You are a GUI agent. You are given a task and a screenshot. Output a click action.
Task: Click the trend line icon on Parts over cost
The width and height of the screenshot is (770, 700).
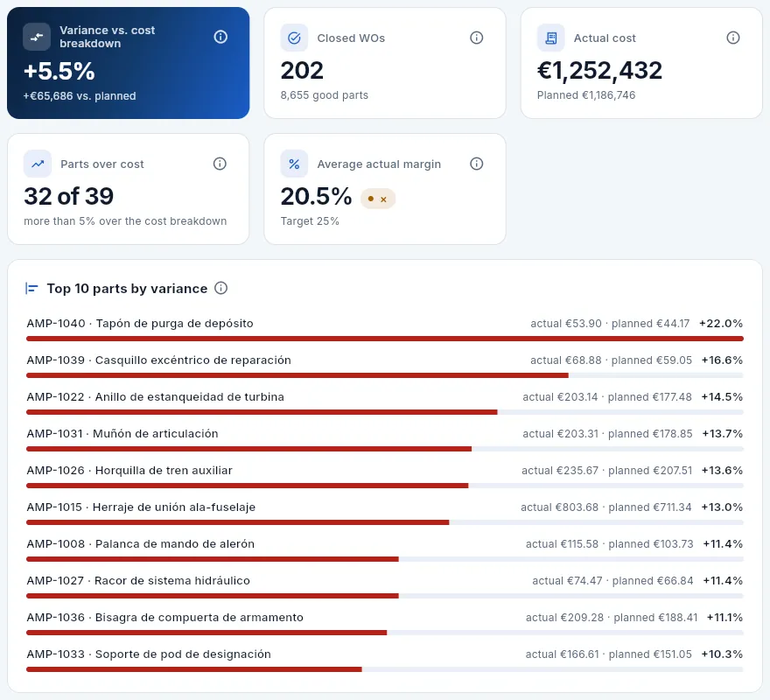click(38, 164)
